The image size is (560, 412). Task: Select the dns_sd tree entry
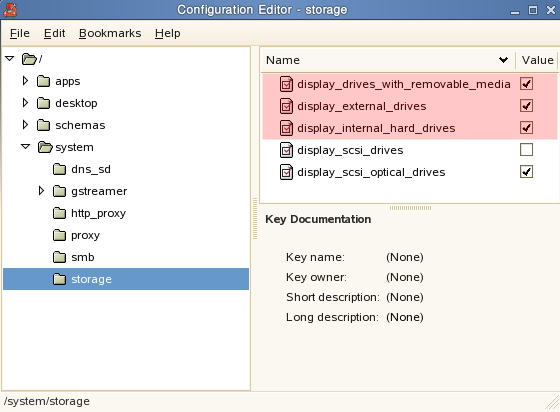point(91,169)
